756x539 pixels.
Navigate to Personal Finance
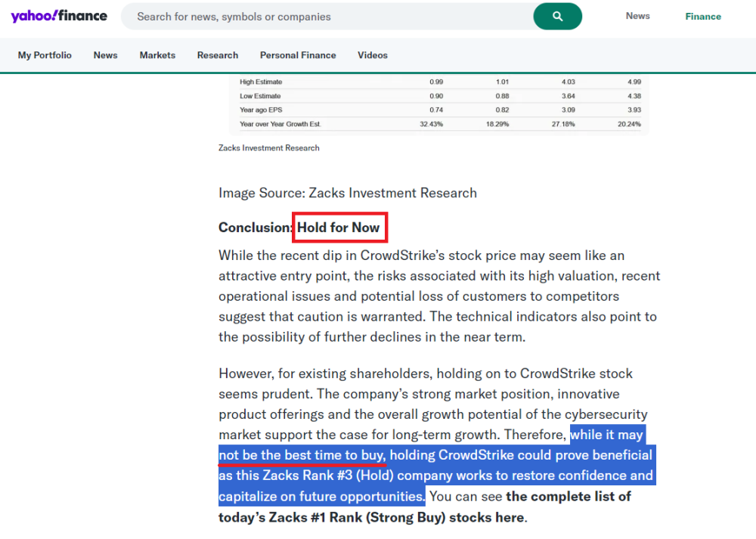click(x=298, y=55)
